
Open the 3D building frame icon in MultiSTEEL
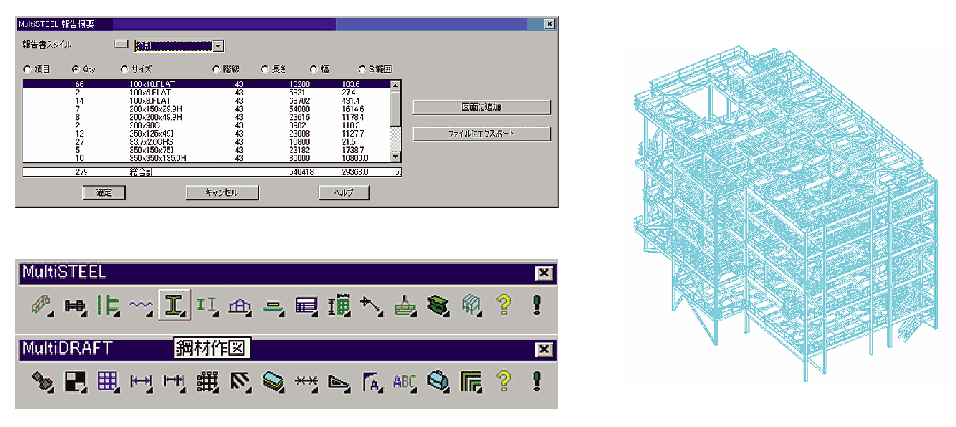[471, 304]
